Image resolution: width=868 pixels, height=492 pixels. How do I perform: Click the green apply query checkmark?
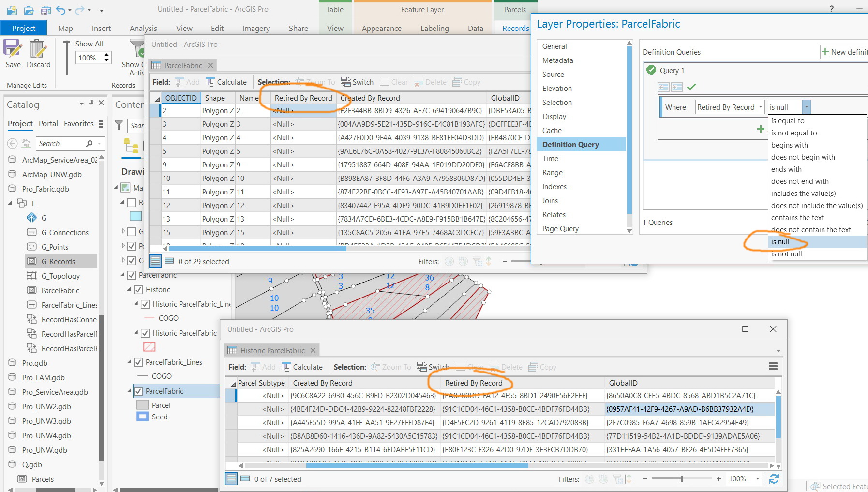point(691,87)
